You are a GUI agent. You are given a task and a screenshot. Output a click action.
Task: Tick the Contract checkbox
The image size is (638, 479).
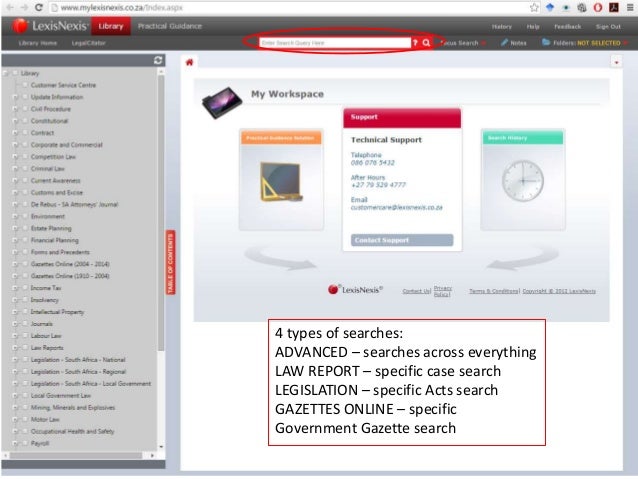tap(25, 133)
